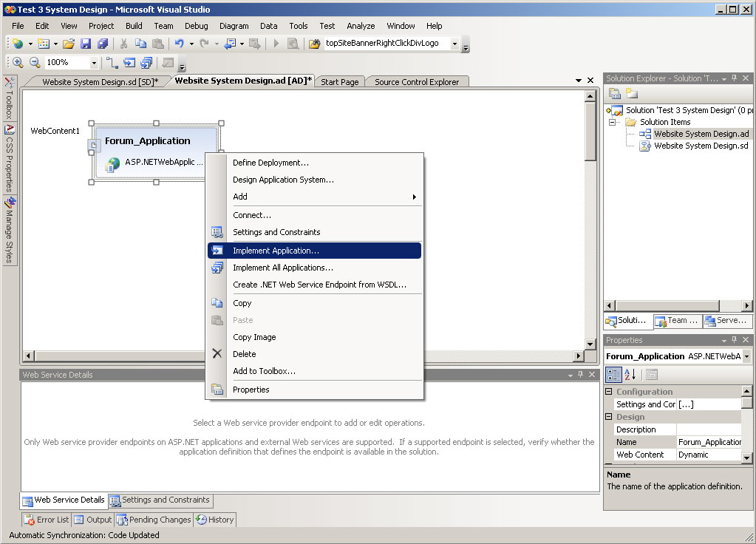Open the Properties object selector dropdown

tap(746, 356)
